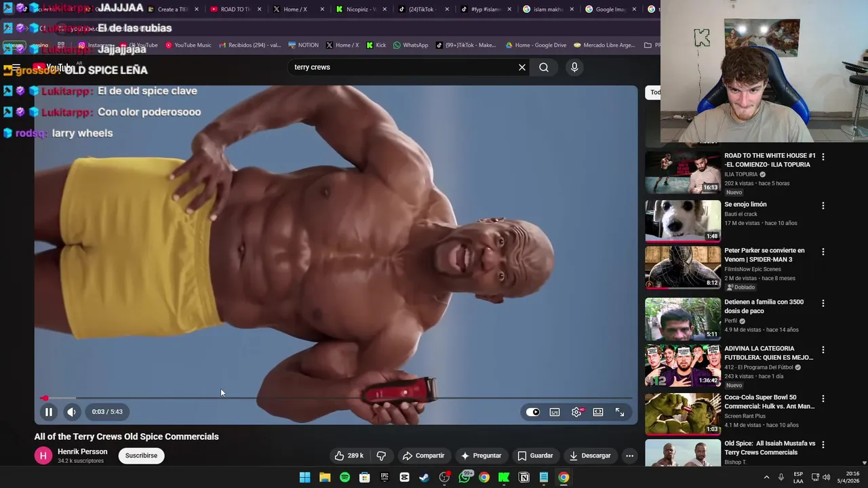Screen dimensions: 868x488
Task: Toggle the autoplay switch in the player
Action: coord(533,412)
